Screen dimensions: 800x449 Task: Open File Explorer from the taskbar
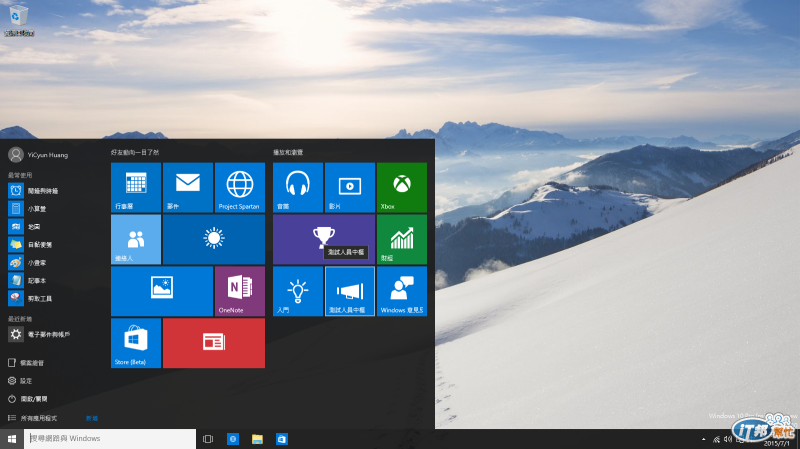[257, 439]
